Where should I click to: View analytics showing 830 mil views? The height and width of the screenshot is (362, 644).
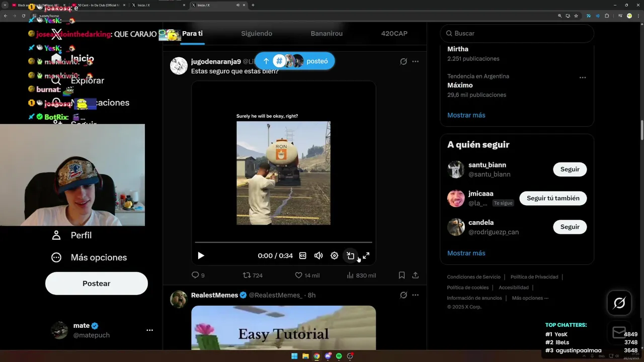(361, 275)
